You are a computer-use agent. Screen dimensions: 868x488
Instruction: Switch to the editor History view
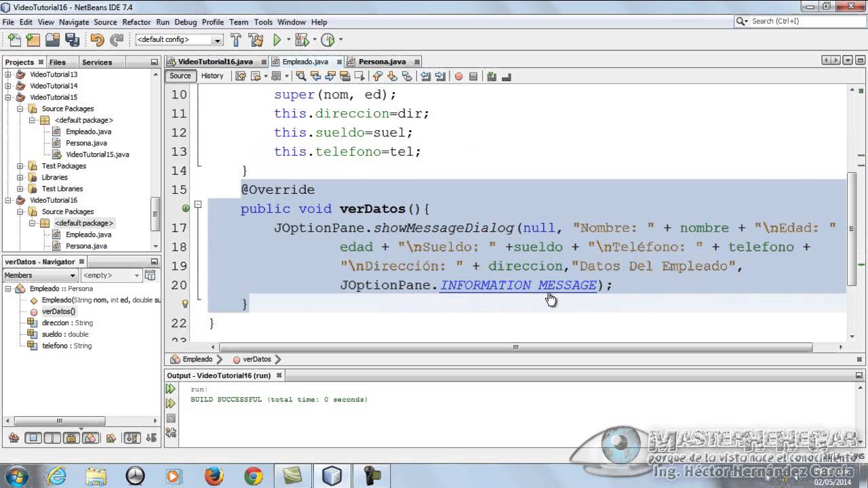[212, 76]
